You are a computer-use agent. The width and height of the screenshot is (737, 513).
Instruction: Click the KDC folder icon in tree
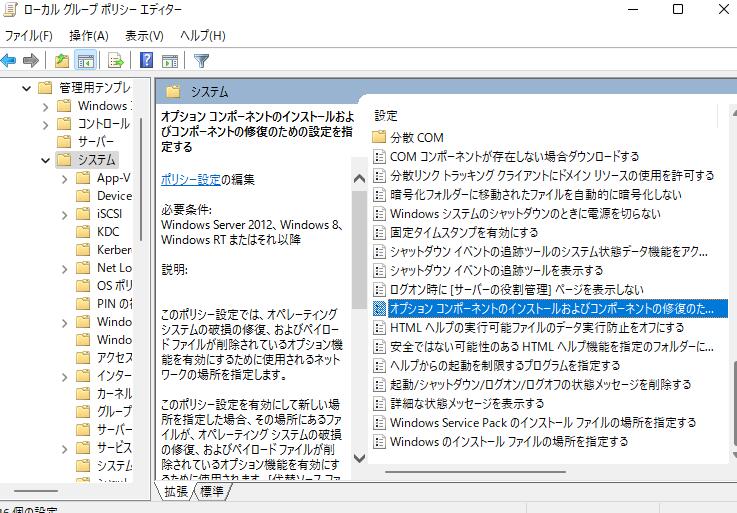point(83,232)
